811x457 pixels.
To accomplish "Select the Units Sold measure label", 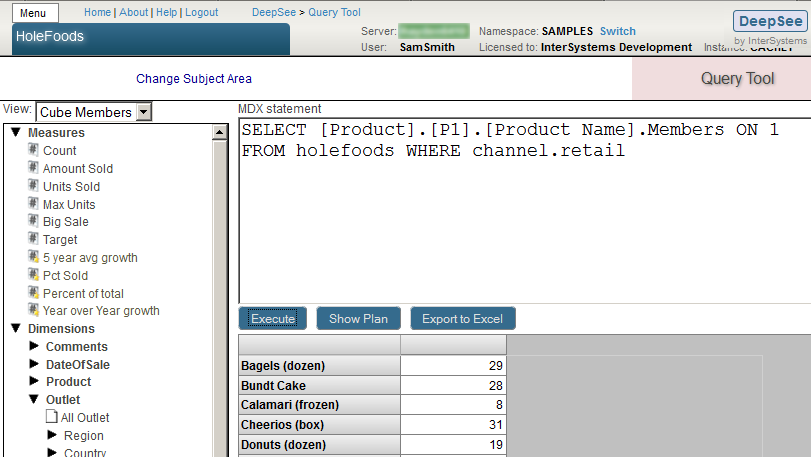I will point(71,187).
